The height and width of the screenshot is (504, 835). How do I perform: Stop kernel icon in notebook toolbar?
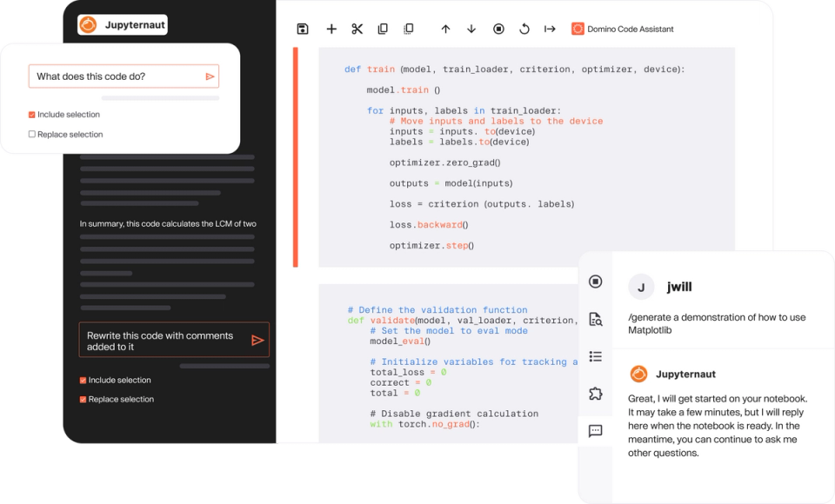point(498,29)
